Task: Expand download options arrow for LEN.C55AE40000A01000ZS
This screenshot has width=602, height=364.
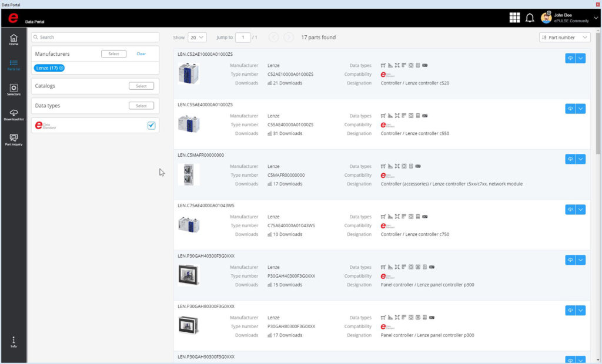Action: tap(581, 109)
